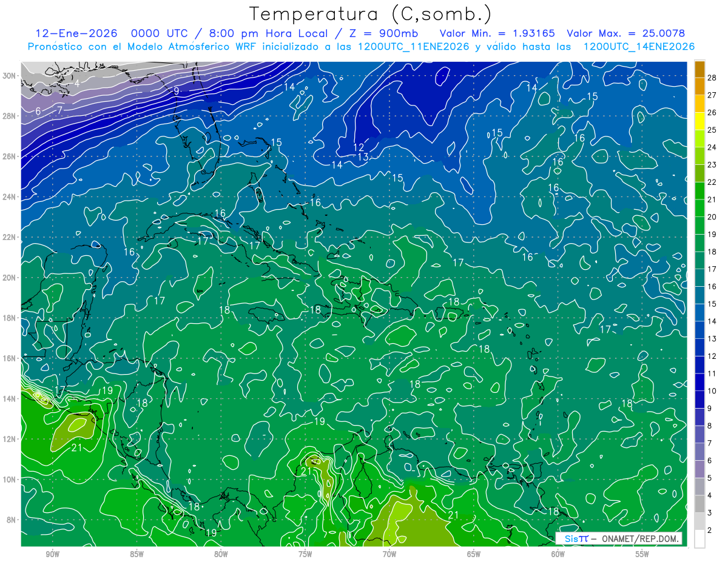Image resolution: width=728 pixels, height=562 pixels.
Task: Click the "75W" longitude axis label
Action: point(305,554)
